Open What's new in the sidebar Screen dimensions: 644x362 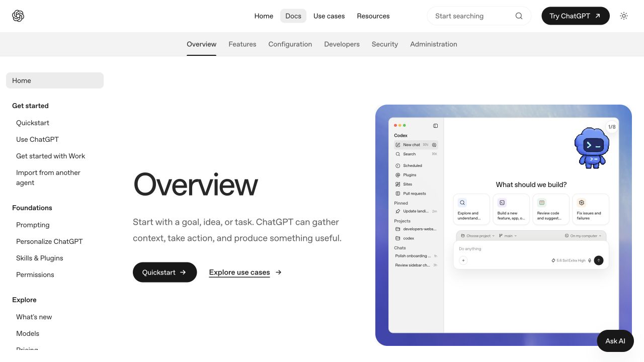34,317
